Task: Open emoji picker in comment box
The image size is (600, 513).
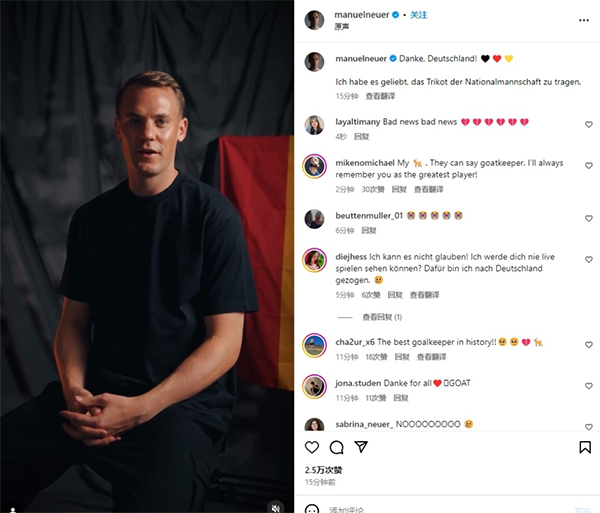Action: pos(312,509)
